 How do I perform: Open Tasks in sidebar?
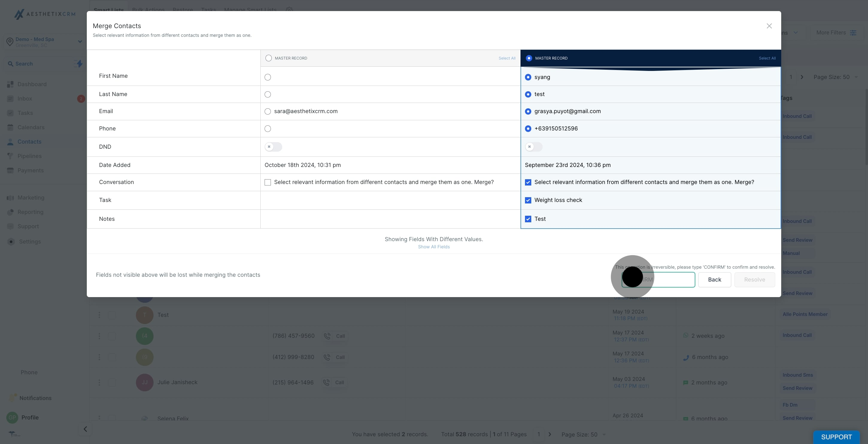tap(25, 113)
